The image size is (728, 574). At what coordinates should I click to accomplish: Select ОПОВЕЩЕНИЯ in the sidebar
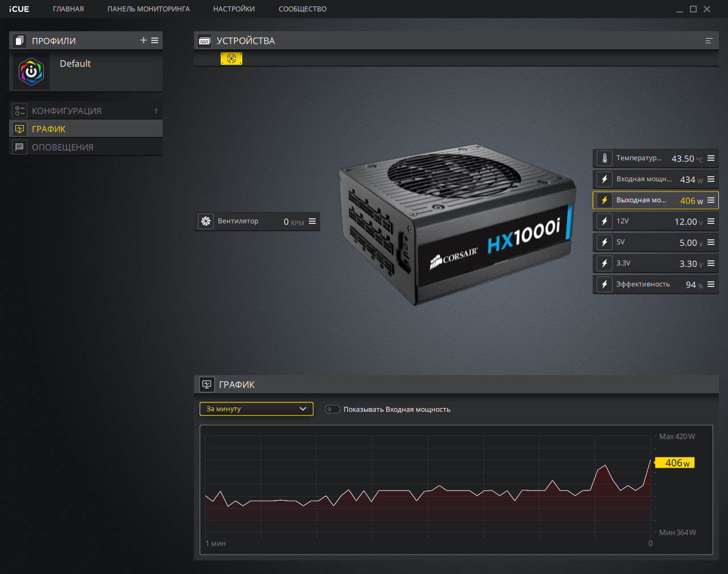[86, 147]
